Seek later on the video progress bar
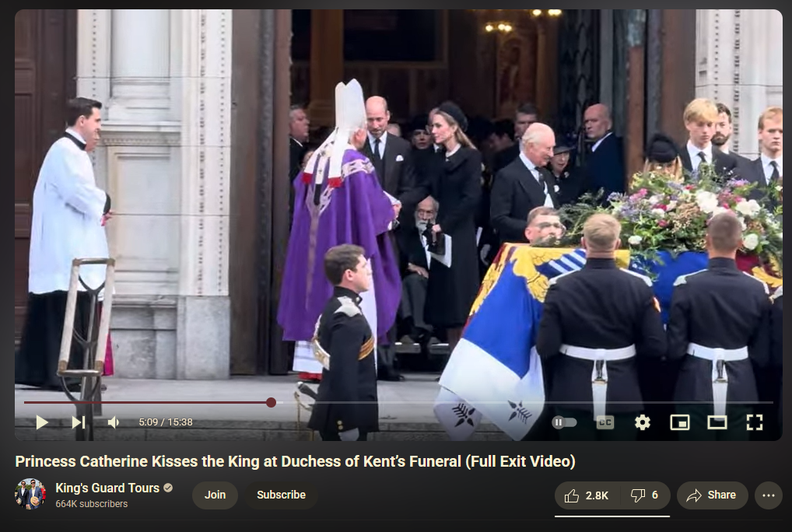The image size is (792, 532). pos(522,402)
